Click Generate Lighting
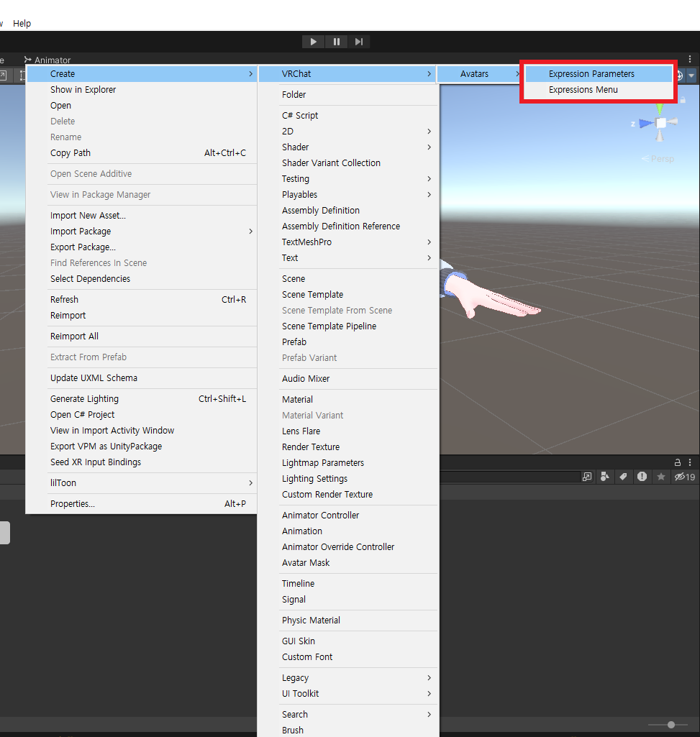Viewport: 700px width, 737px height. 142,399
